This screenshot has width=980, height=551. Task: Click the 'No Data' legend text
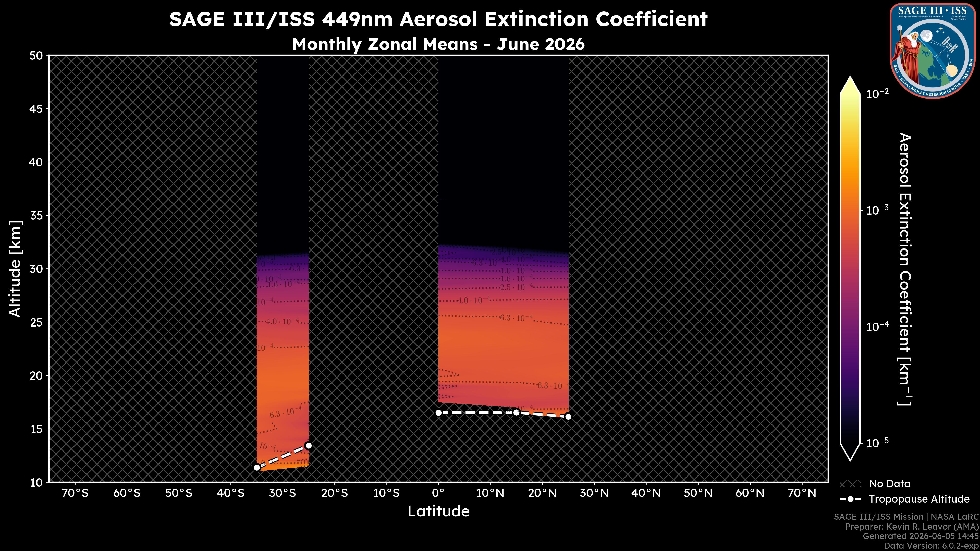click(890, 484)
